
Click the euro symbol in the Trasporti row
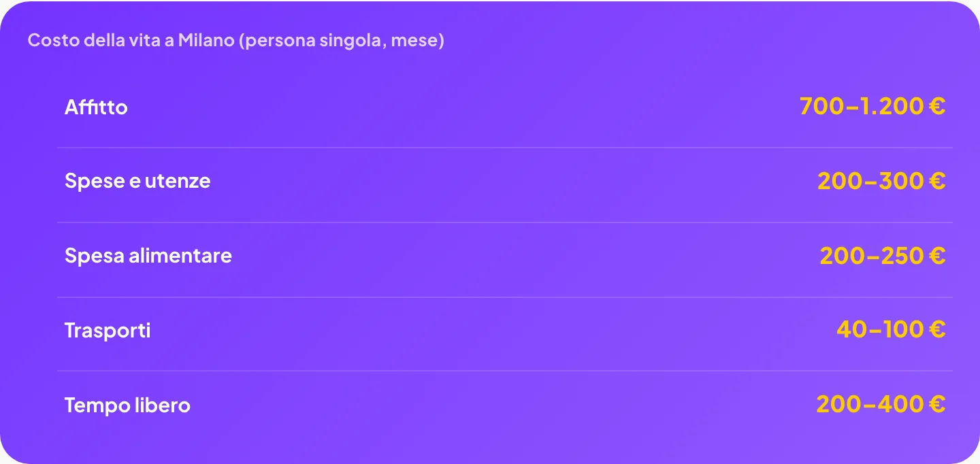pyautogui.click(x=936, y=330)
